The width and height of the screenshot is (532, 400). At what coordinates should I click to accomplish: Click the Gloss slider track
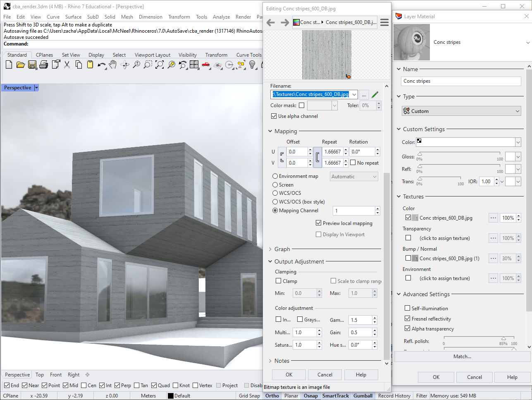[459, 154]
